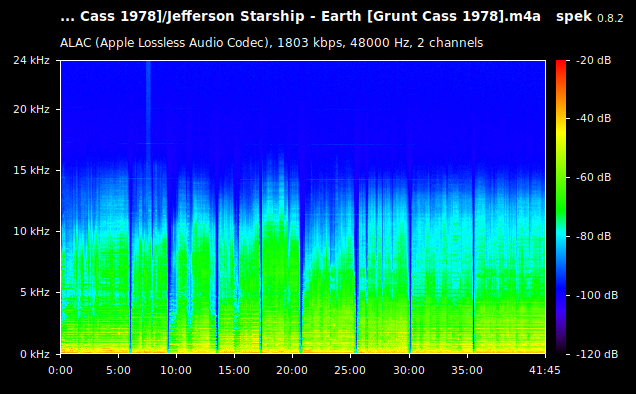Viewport: 636px width, 394px height.
Task: Click the '35:00' time axis label
Action: click(x=467, y=370)
